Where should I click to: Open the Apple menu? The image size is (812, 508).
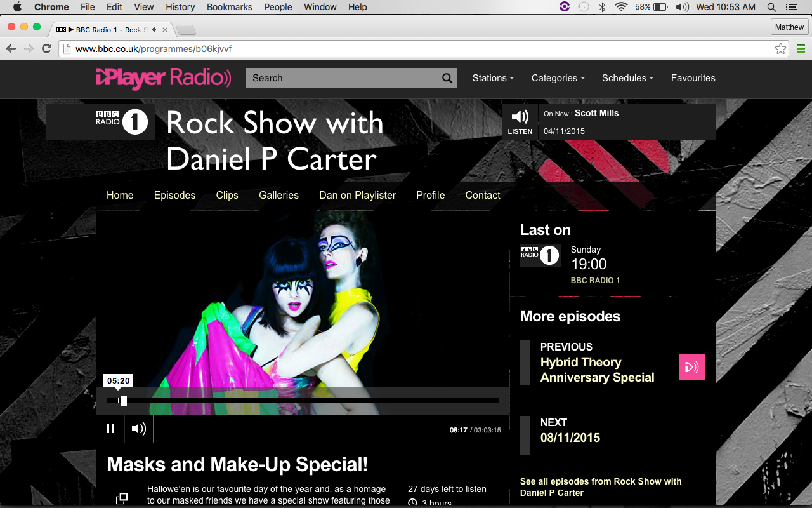pos(17,7)
